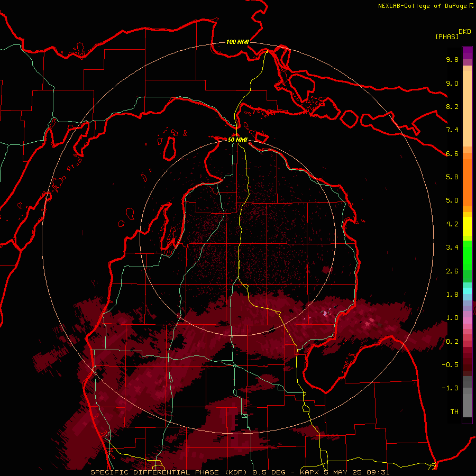The width and height of the screenshot is (476, 476).
Task: Click the cyan 1.8 segment of color scale
Action: click(x=467, y=291)
